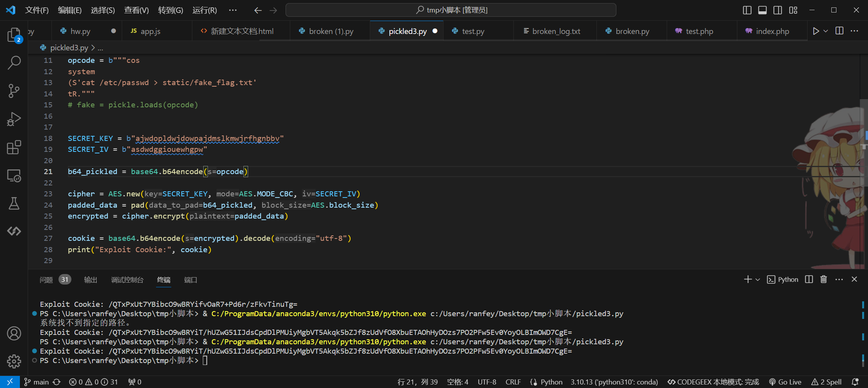
Task: Show more menu items ellipsis
Action: (233, 10)
